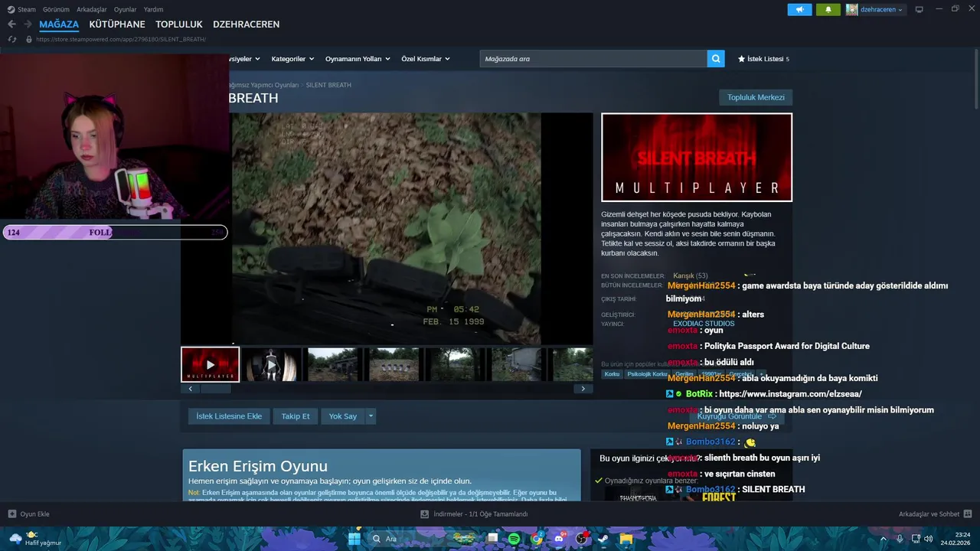Image resolution: width=980 pixels, height=551 pixels.
Task: Expand Oynamanın Yolları dropdown
Action: click(358, 59)
